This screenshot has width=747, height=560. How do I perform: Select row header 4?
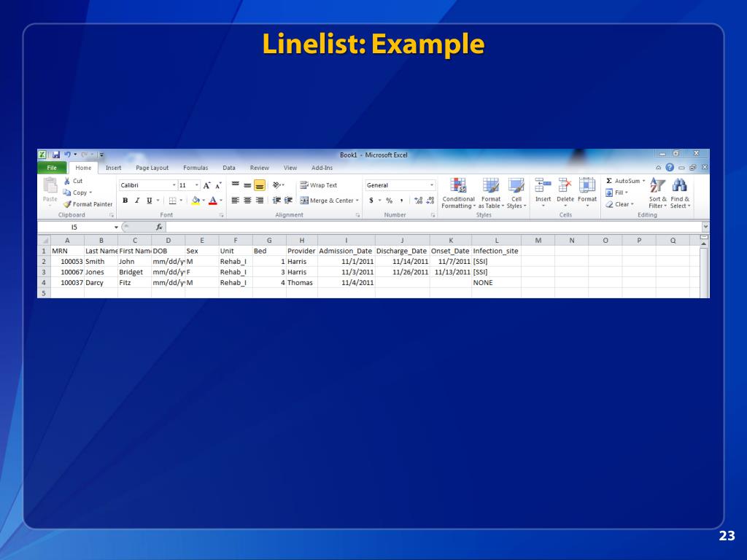point(44,282)
